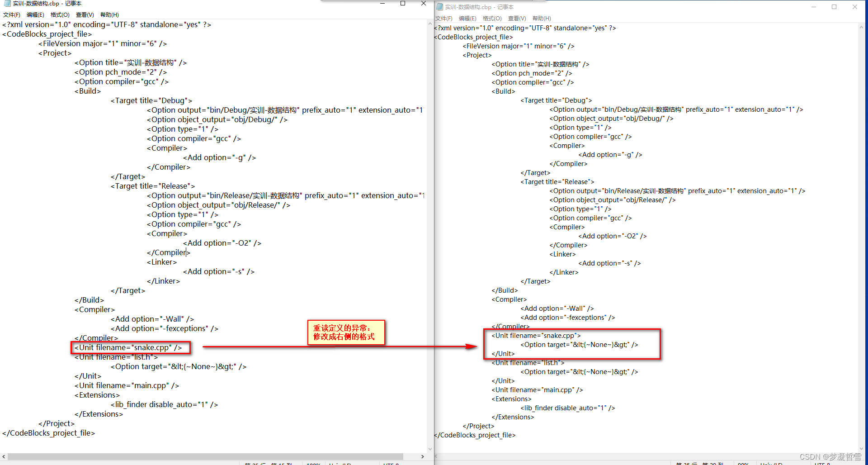Image resolution: width=868 pixels, height=465 pixels.
Task: Click <Extensions> opening tag in right window
Action: tap(511, 399)
